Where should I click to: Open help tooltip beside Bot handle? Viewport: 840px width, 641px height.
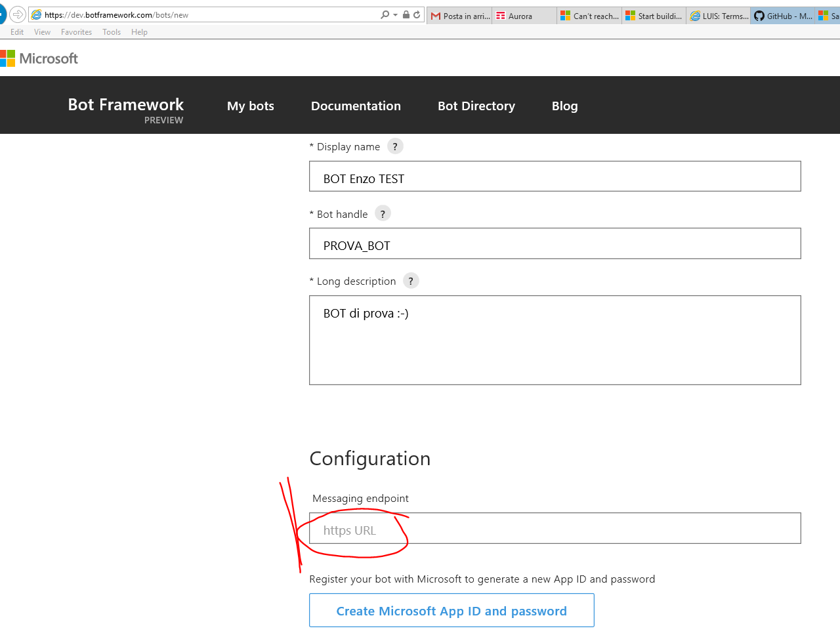(x=383, y=214)
